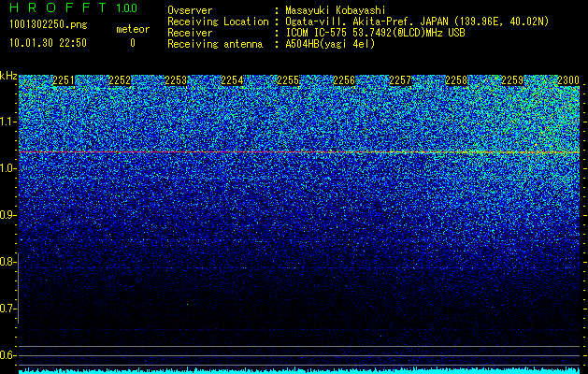The width and height of the screenshot is (588, 374).
Task: Click the kHz axis unit label
Action: [8, 76]
